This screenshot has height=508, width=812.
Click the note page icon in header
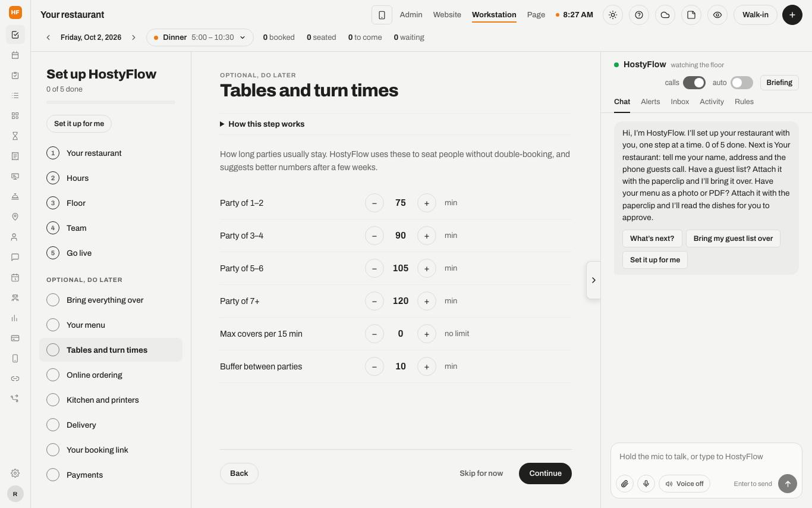click(x=691, y=15)
